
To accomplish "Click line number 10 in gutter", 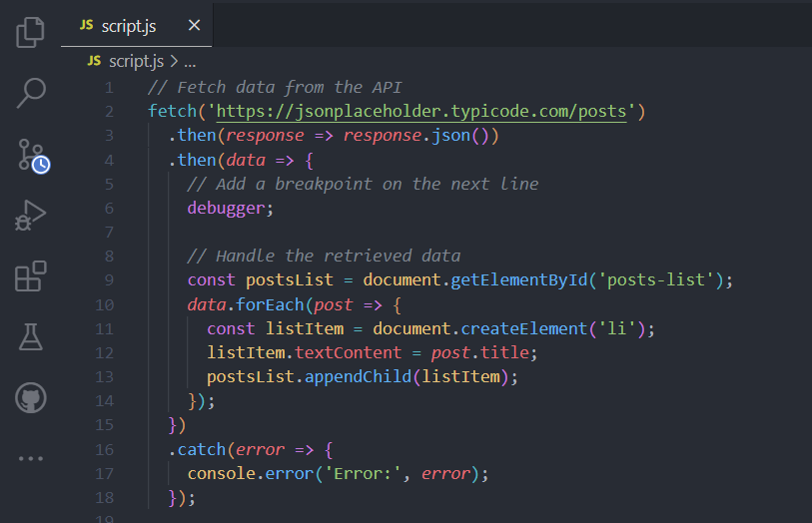I will [x=104, y=305].
